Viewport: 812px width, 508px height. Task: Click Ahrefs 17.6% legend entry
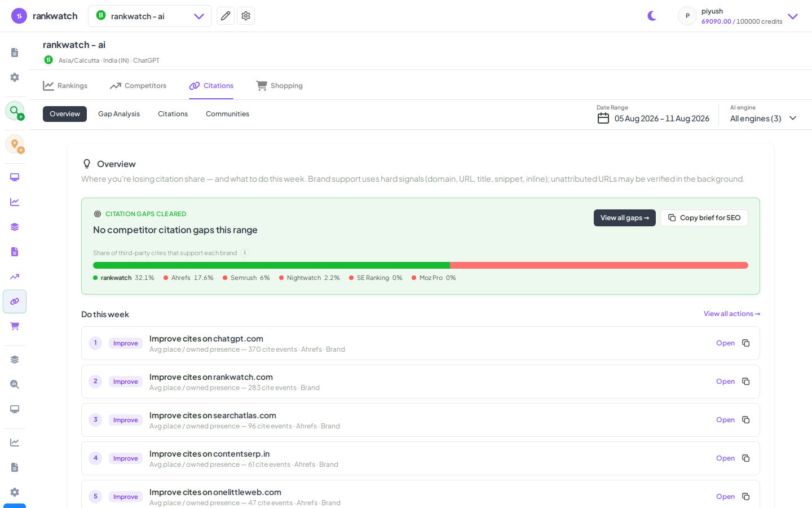pyautogui.click(x=188, y=278)
